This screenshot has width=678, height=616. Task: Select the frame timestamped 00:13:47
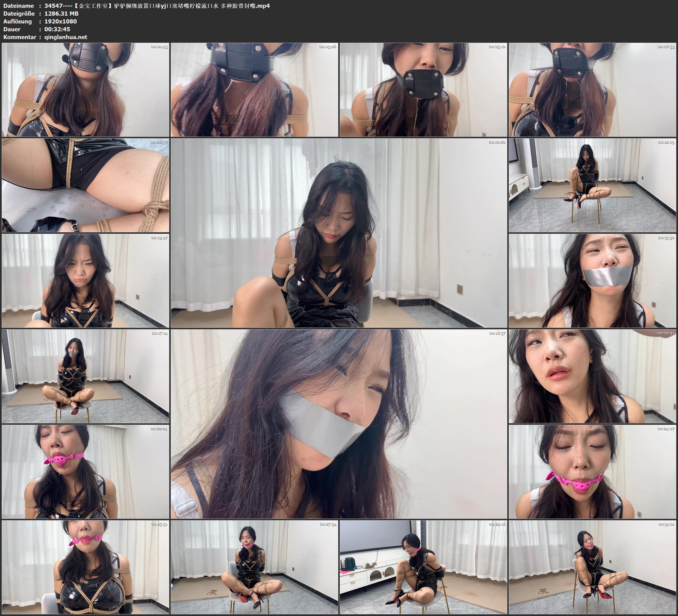(85, 281)
